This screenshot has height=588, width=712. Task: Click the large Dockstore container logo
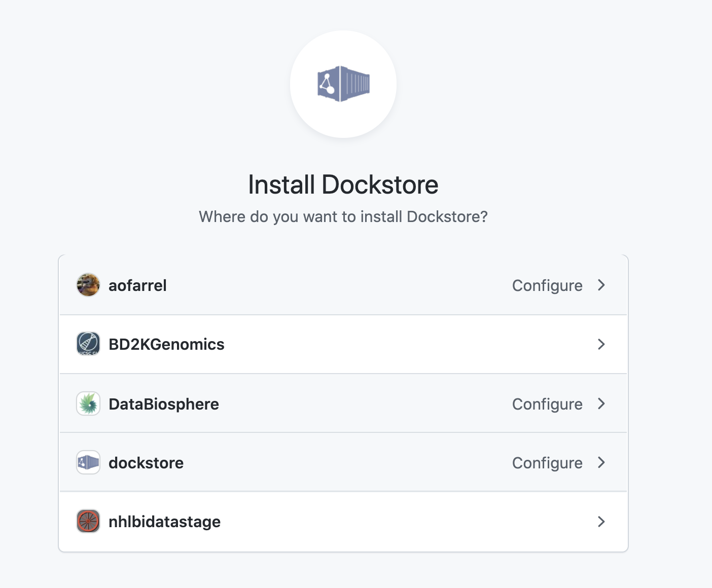tap(343, 84)
